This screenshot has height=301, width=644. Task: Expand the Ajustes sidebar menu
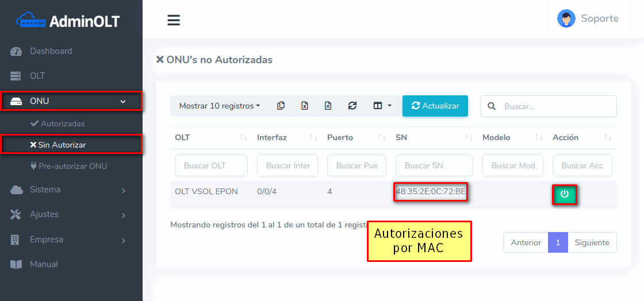click(x=69, y=214)
